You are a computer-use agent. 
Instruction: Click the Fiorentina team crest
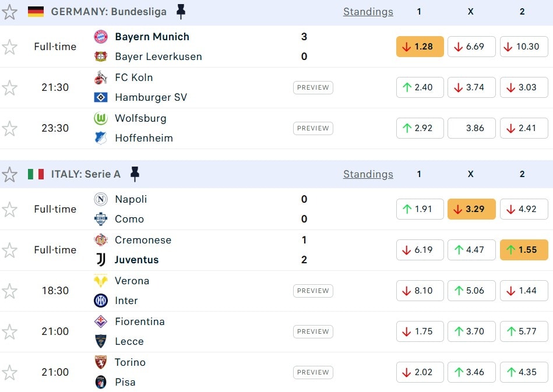[x=101, y=322]
